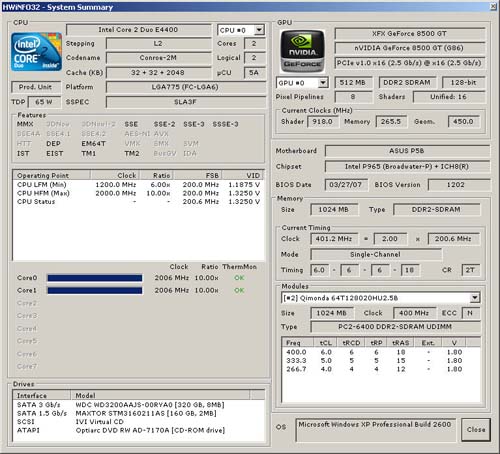The height and width of the screenshot is (454, 500).
Task: Select the CPU HFM (Max) row
Action: (138, 193)
